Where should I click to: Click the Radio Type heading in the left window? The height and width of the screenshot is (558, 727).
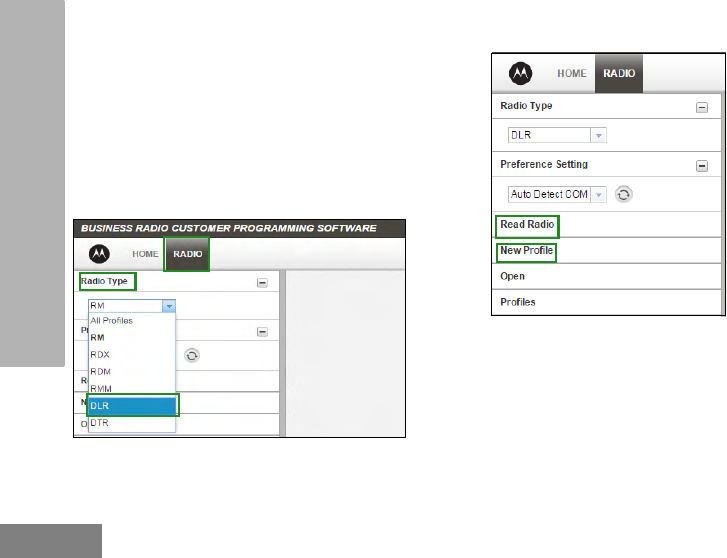pyautogui.click(x=104, y=281)
